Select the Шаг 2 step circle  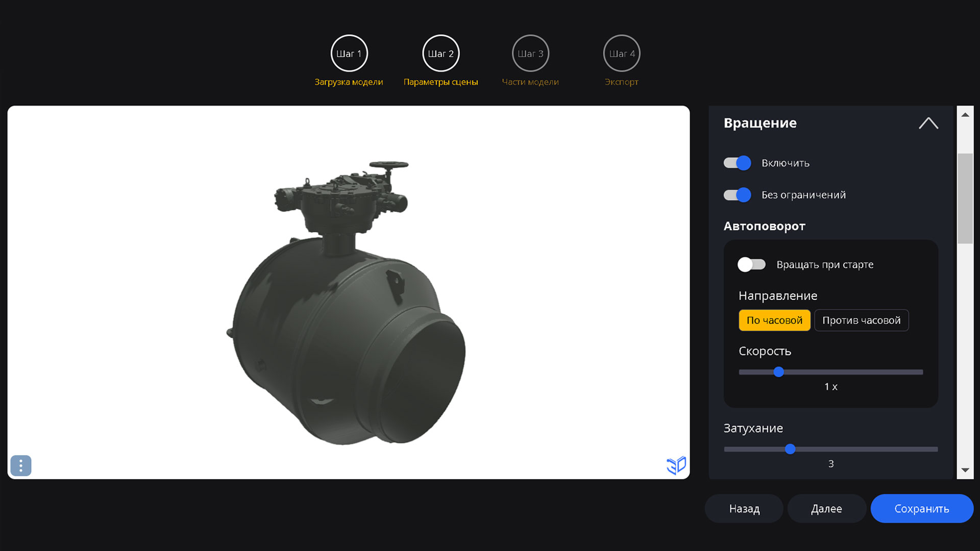440,54
